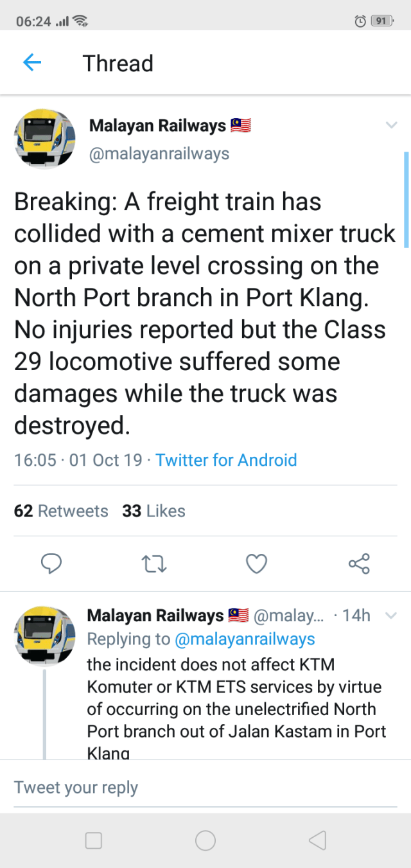The width and height of the screenshot is (411, 868).
Task: Tap the share icon
Action: [x=359, y=564]
